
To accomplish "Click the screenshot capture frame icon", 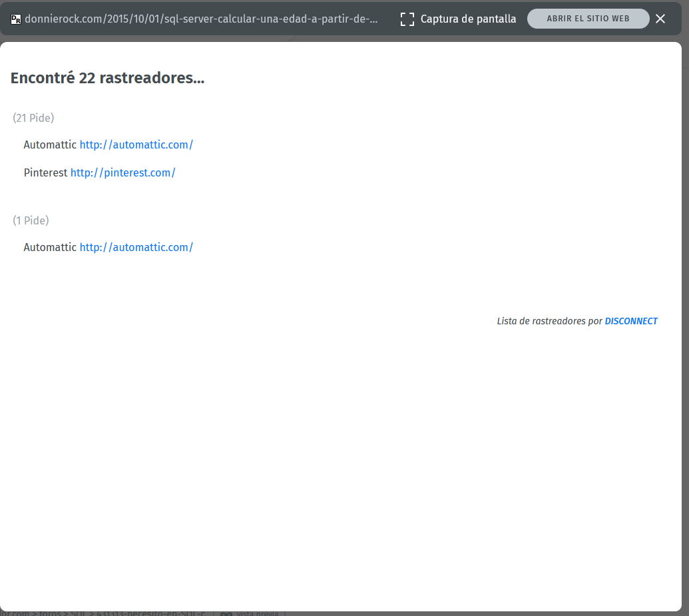I will 407,19.
